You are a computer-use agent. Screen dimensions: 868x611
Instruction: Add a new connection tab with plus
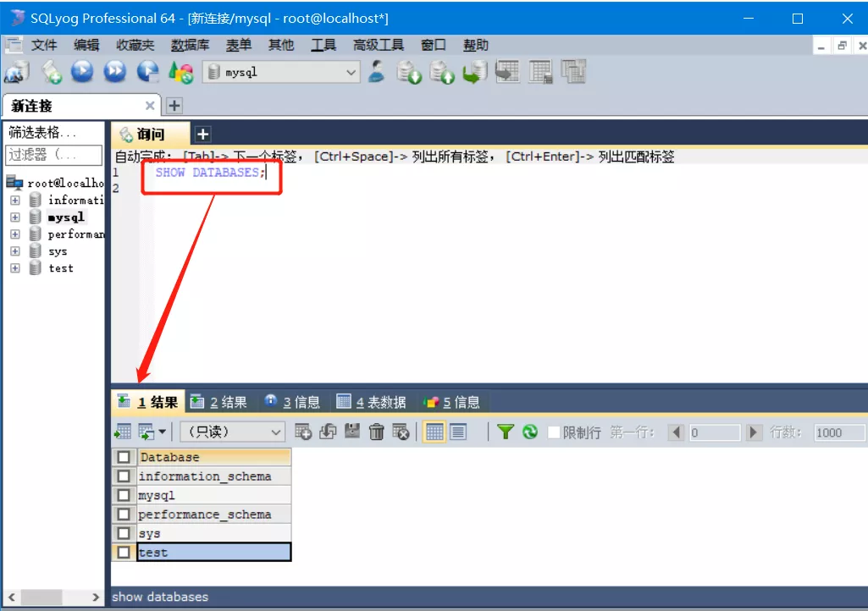[x=174, y=105]
